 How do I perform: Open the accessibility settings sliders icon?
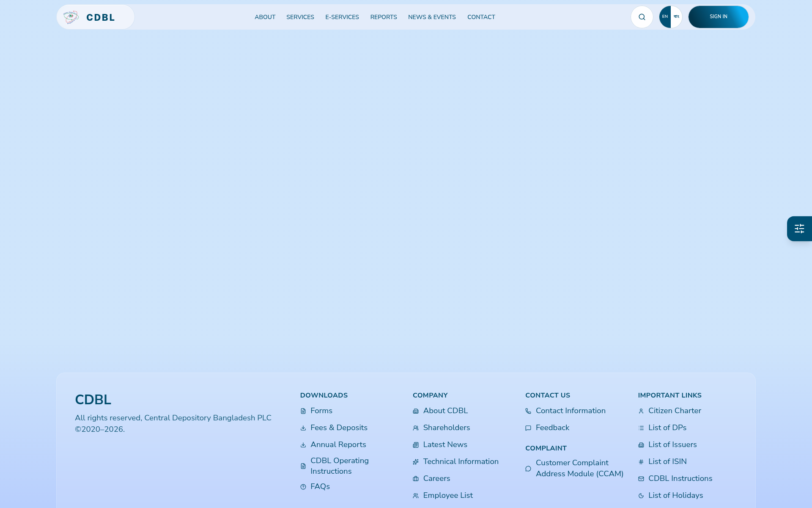pyautogui.click(x=799, y=229)
